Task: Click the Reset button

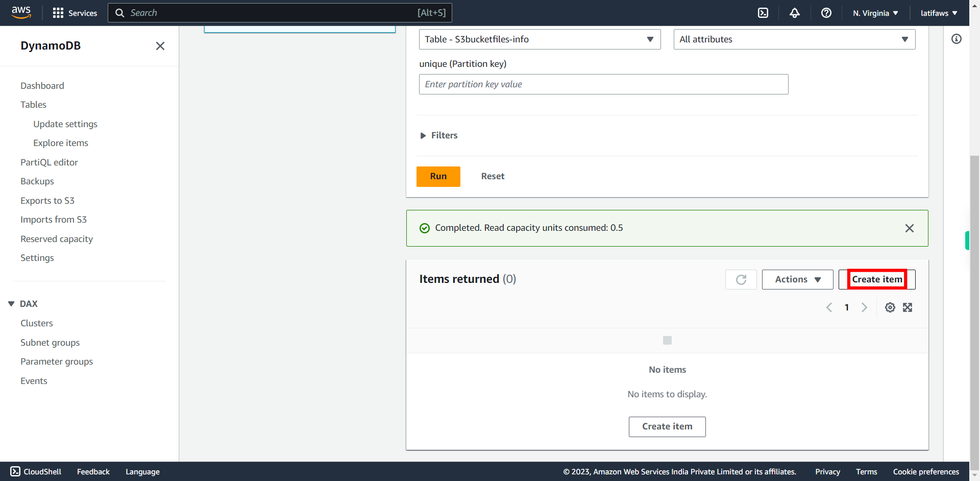Action: [493, 176]
